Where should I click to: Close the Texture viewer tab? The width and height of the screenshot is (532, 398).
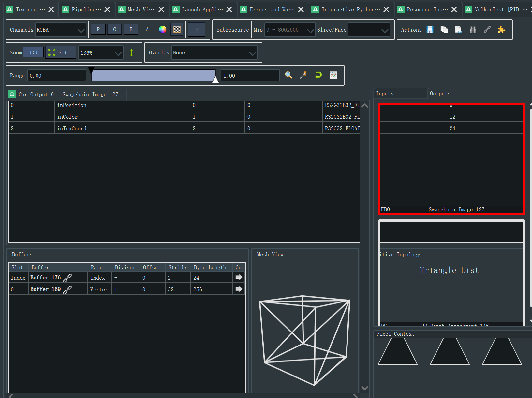click(x=51, y=9)
